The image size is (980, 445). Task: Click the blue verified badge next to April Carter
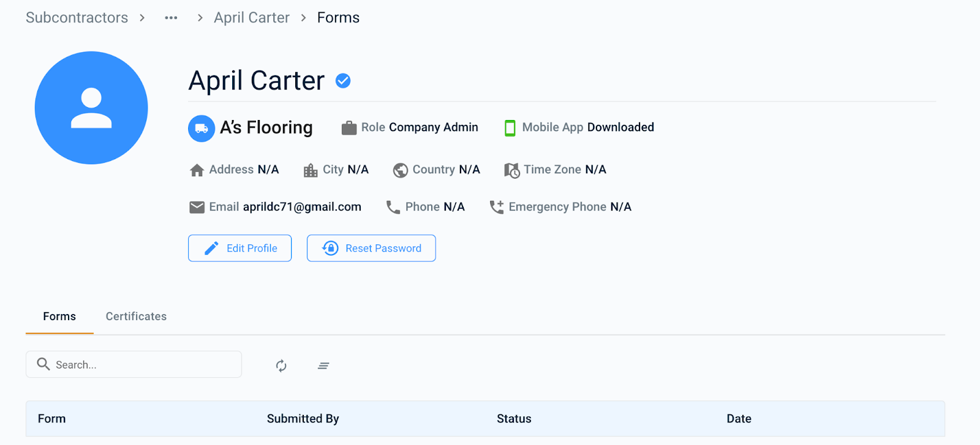pyautogui.click(x=343, y=81)
